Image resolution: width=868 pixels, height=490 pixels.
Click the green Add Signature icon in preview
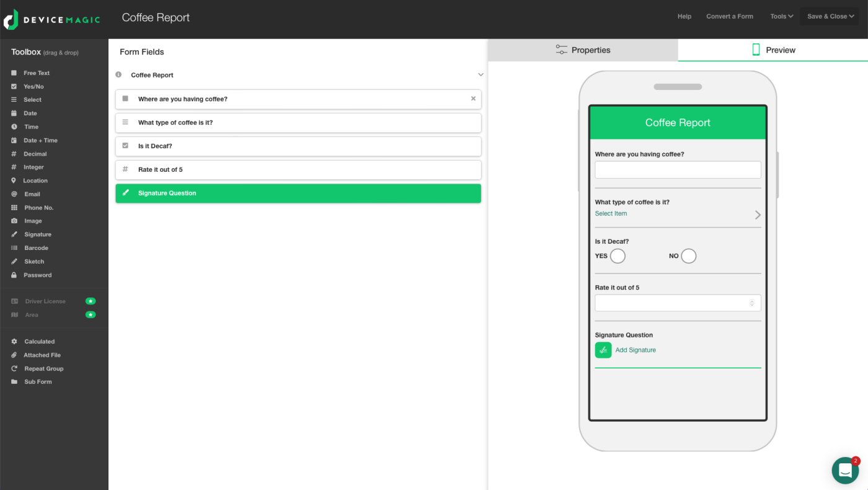click(x=603, y=350)
